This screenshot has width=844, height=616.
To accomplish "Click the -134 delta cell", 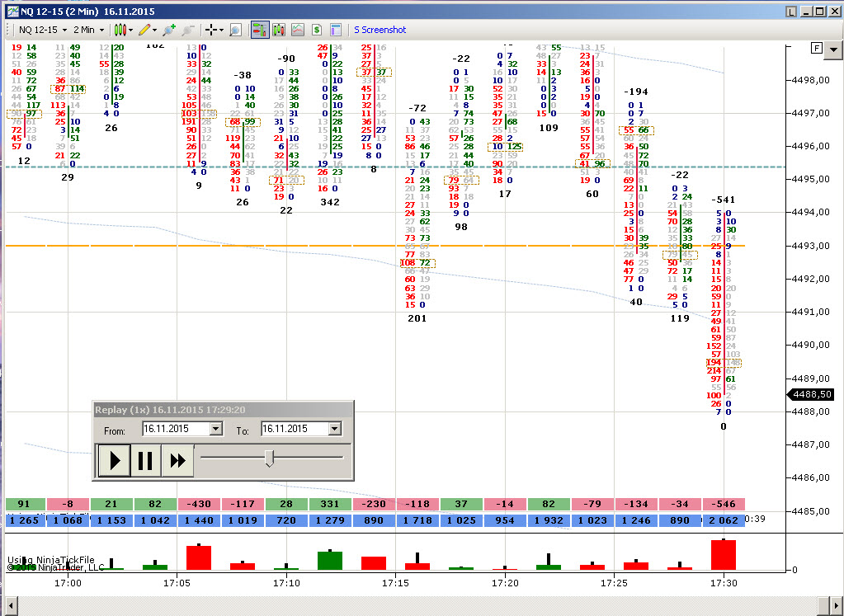I will pos(636,504).
